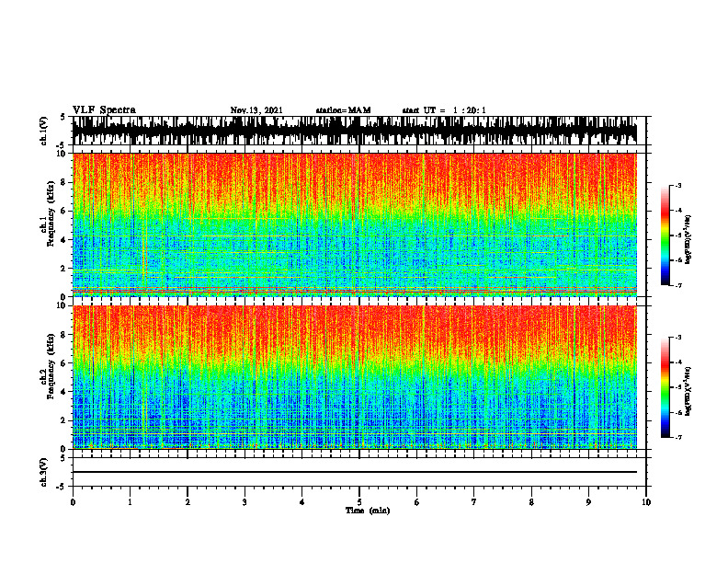Click the ch.3 flat voltage line
This screenshot has height=563, width=728.
point(355,472)
